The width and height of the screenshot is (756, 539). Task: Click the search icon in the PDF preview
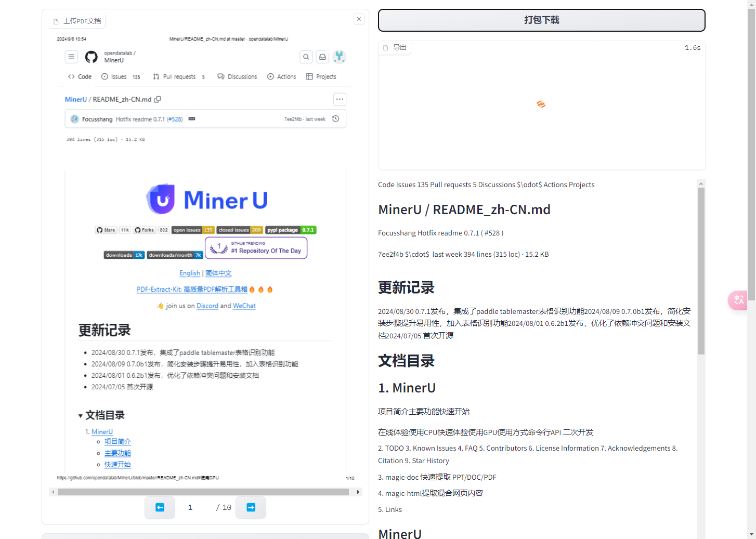click(x=306, y=57)
